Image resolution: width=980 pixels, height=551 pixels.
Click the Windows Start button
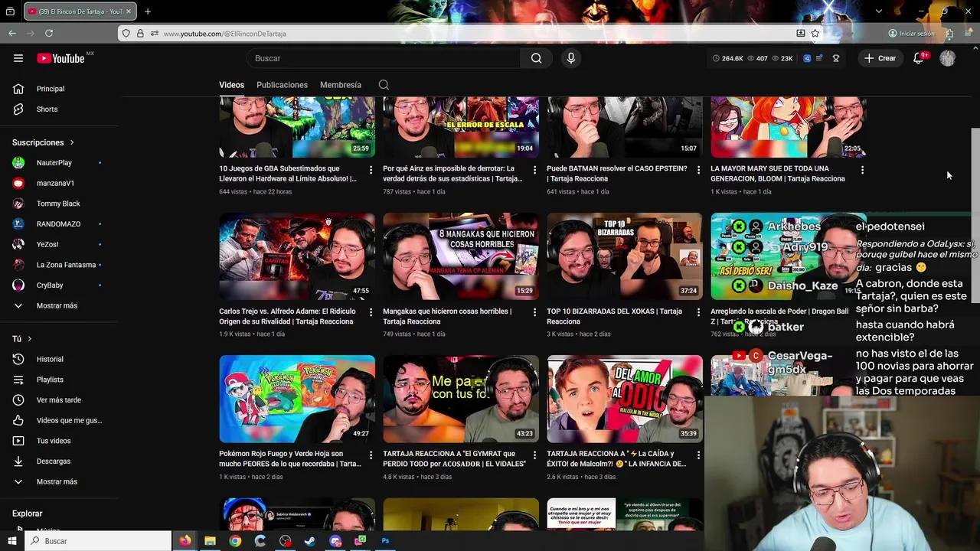(x=12, y=541)
